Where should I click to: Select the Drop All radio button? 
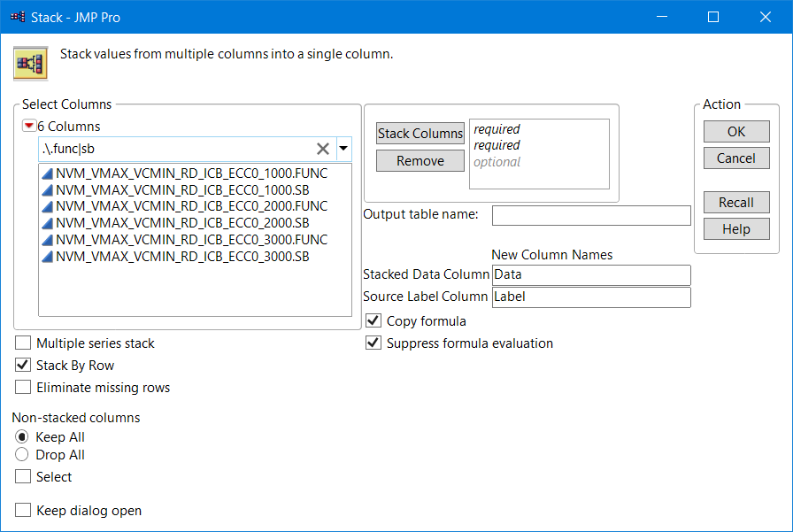pos(23,455)
